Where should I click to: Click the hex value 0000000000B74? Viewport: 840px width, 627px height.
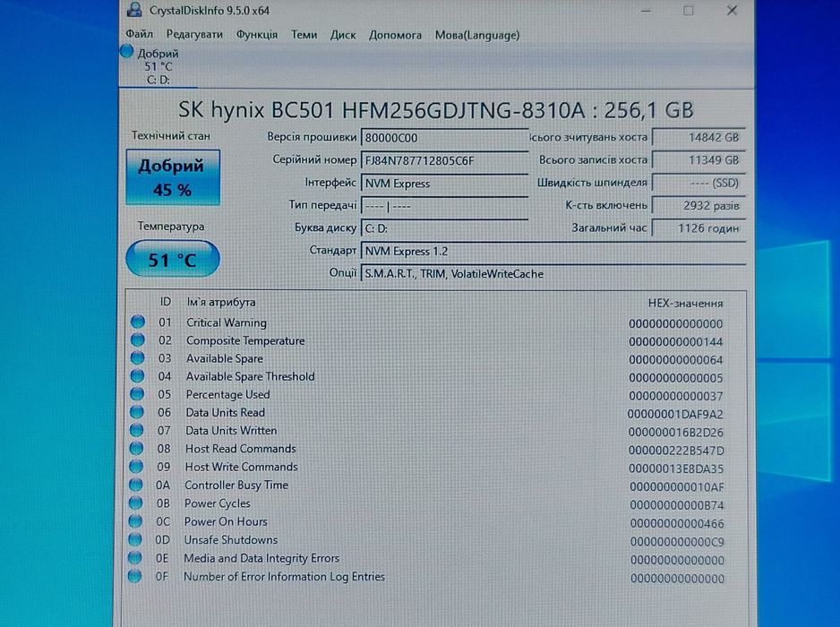[x=677, y=505]
